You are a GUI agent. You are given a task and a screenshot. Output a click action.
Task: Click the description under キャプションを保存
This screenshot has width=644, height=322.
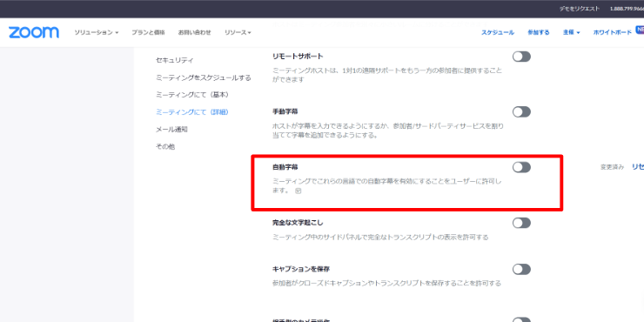coord(386,284)
